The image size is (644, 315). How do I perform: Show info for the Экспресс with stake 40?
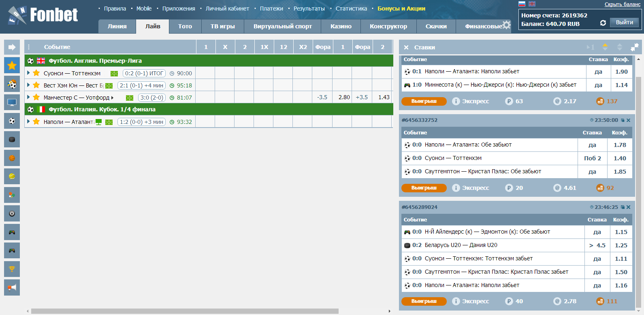point(456,301)
